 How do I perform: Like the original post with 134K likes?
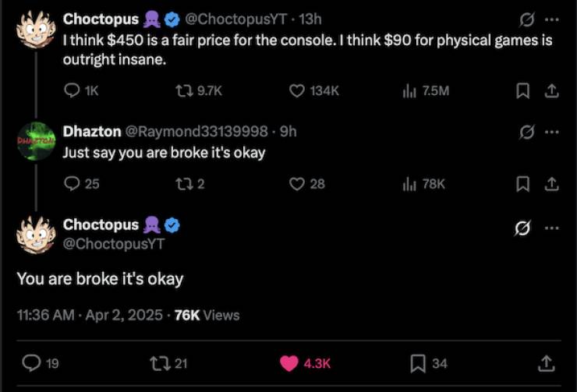click(x=296, y=91)
